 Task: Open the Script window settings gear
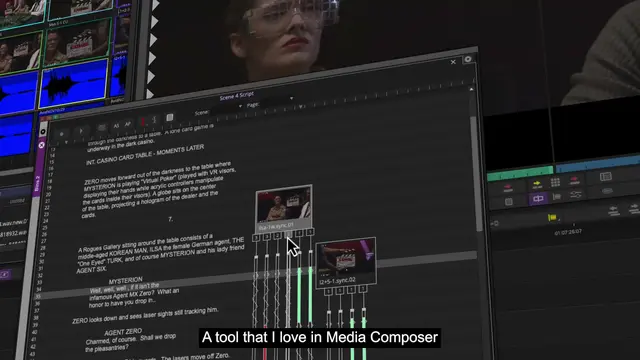pyautogui.click(x=468, y=59)
